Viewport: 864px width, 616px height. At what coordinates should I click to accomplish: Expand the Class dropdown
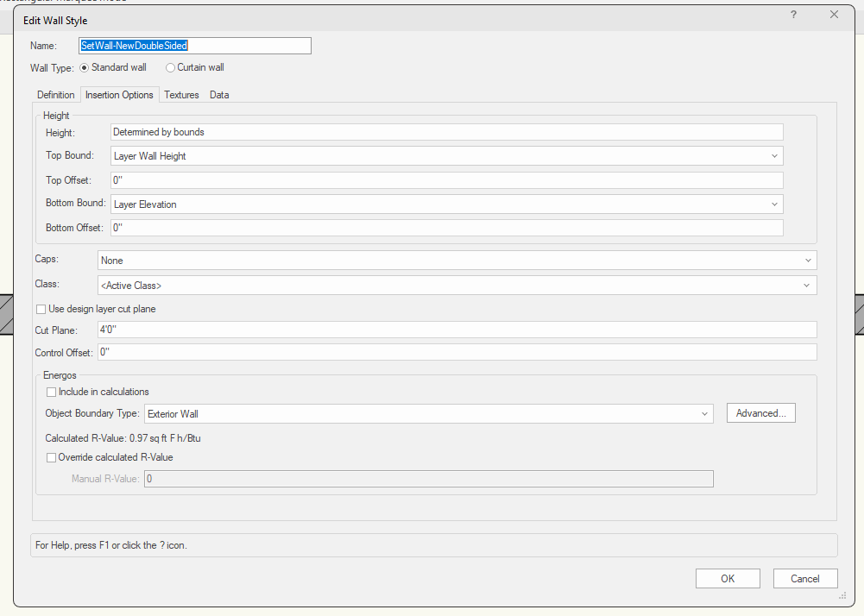click(457, 285)
